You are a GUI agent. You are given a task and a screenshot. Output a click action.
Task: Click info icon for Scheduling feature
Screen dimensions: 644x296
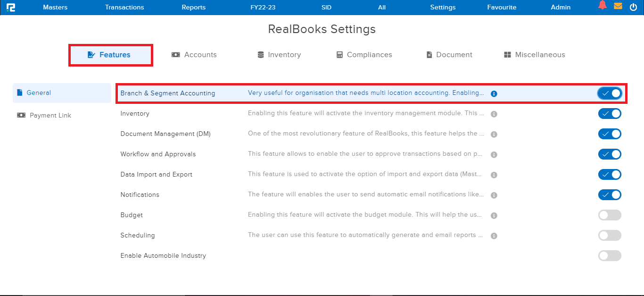pos(494,236)
